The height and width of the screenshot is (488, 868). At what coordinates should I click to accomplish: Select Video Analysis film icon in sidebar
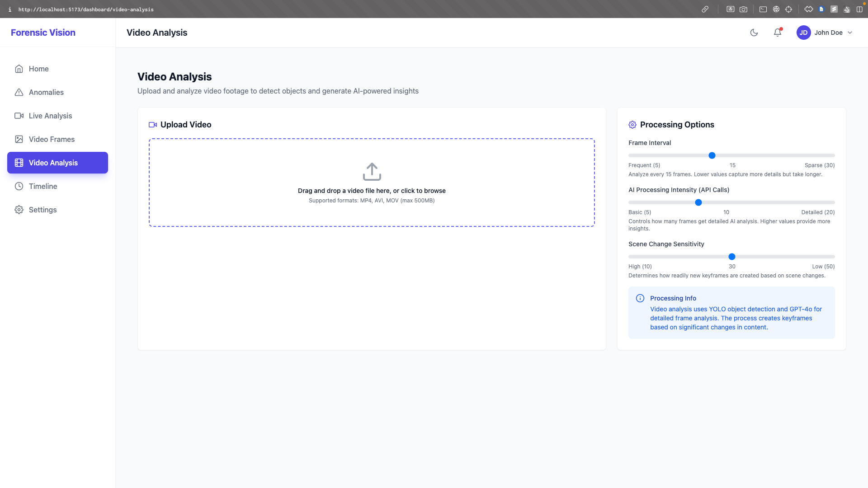tap(19, 163)
